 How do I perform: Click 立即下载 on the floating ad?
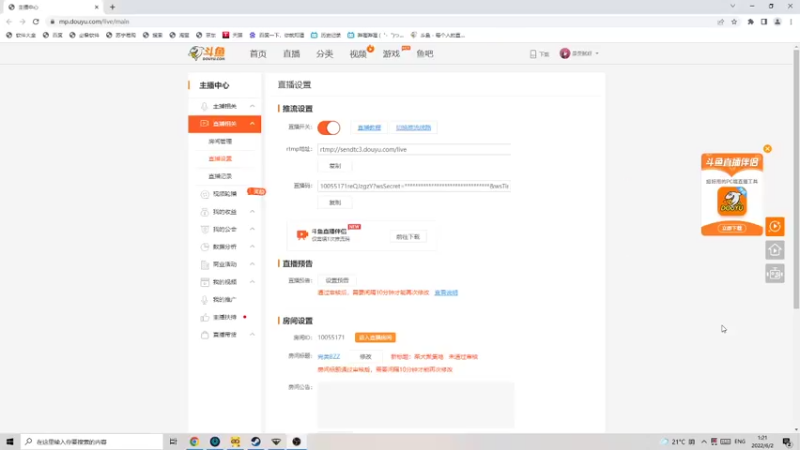(x=732, y=228)
